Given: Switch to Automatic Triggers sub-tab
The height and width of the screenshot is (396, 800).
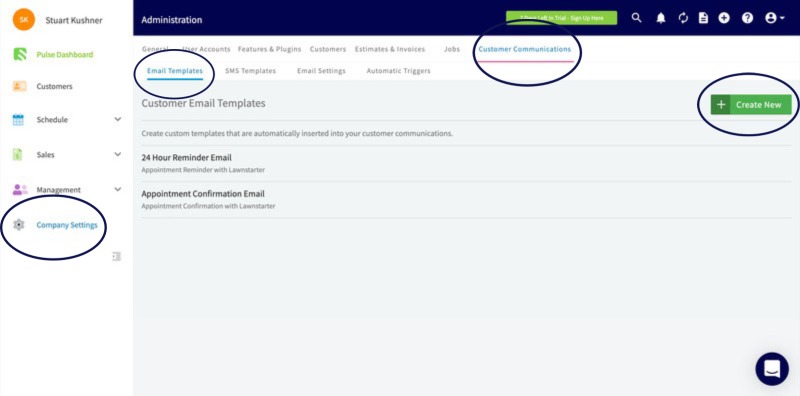Looking at the screenshot, I should pos(398,71).
